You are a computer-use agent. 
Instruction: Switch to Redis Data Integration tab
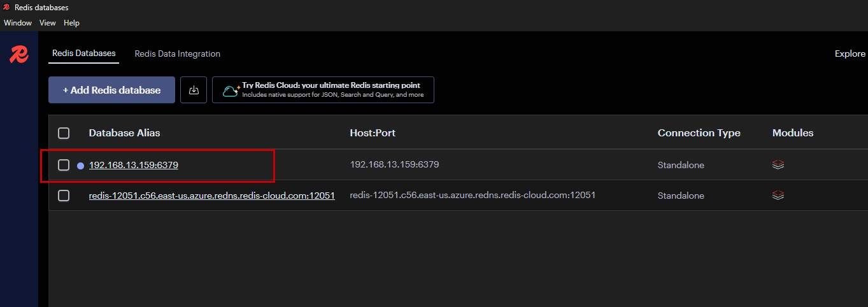tap(178, 54)
